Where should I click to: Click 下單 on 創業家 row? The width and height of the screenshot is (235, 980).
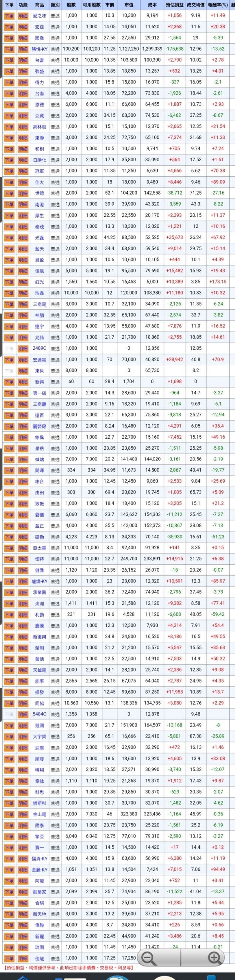[x=9, y=892]
